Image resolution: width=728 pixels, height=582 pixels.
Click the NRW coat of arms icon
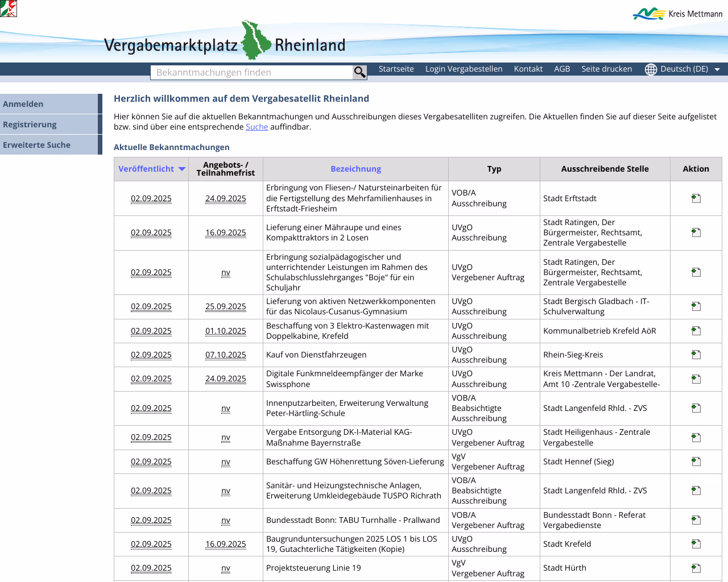point(9,9)
